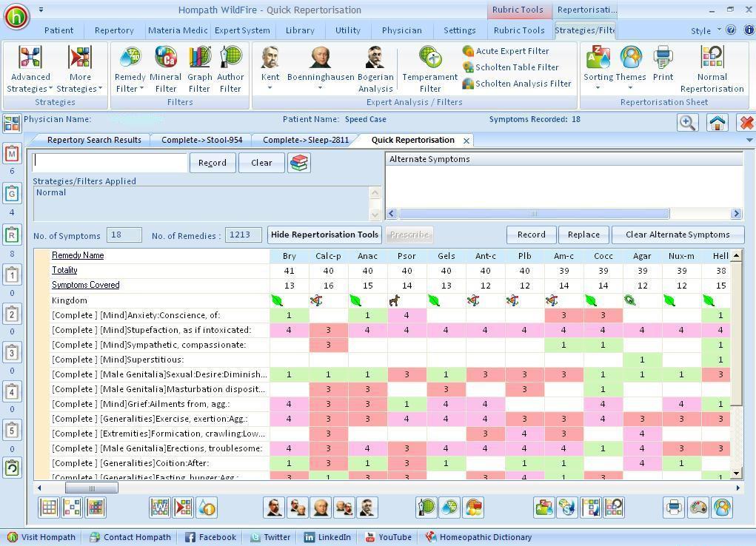This screenshot has height=546, width=756.
Task: Click Hide Repertorisation Tools button
Action: [324, 235]
